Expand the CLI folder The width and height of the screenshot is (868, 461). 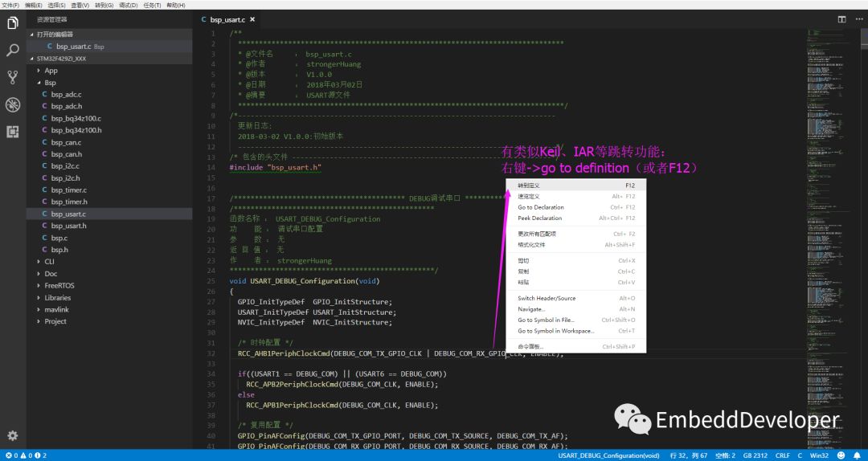[109, 262]
